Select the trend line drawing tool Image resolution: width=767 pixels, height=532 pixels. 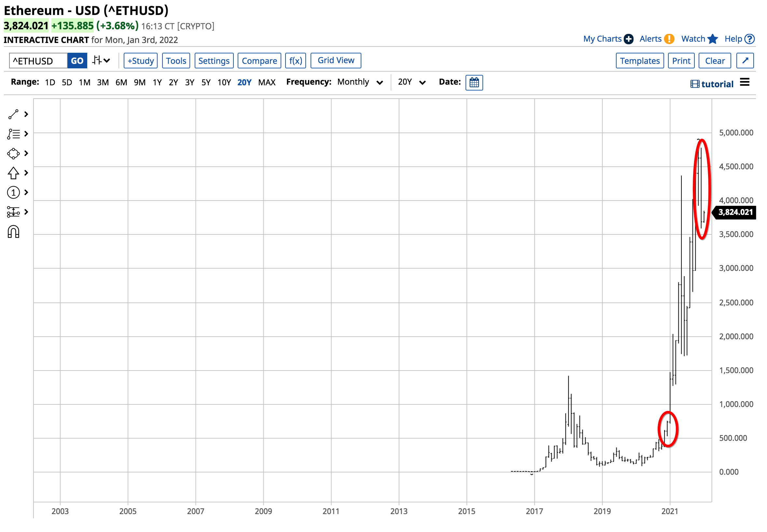13,114
